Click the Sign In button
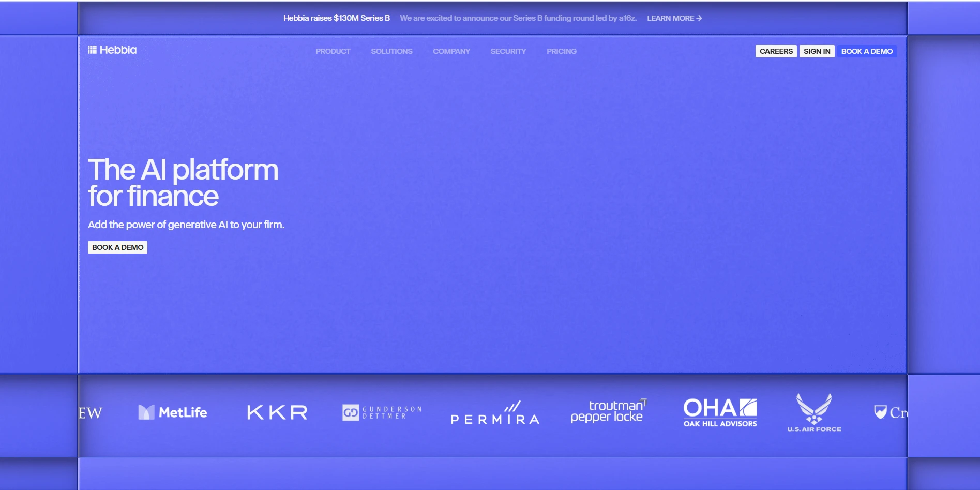This screenshot has width=980, height=490. (x=817, y=51)
